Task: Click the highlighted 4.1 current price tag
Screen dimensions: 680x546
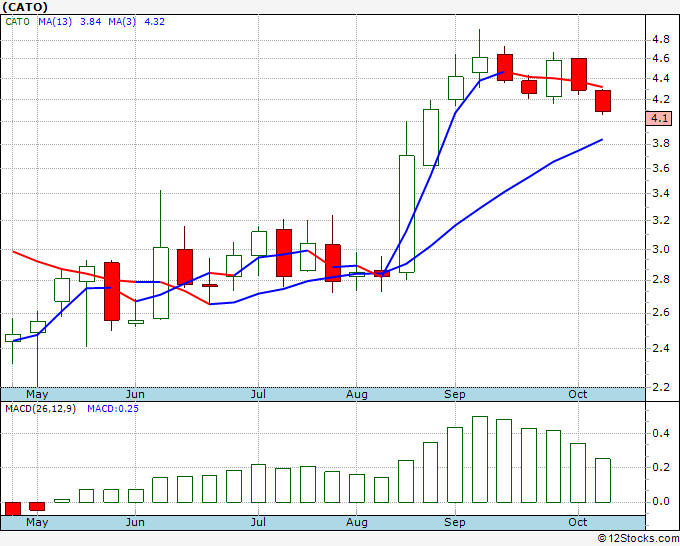Action: click(659, 118)
